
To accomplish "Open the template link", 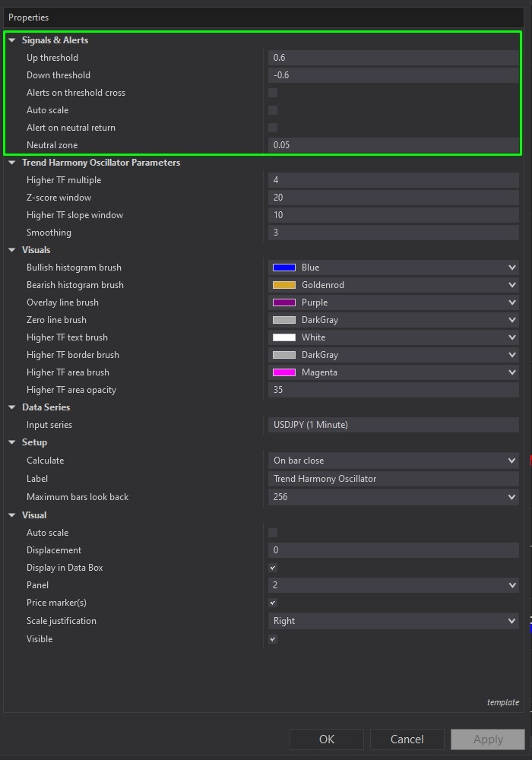I will click(502, 702).
